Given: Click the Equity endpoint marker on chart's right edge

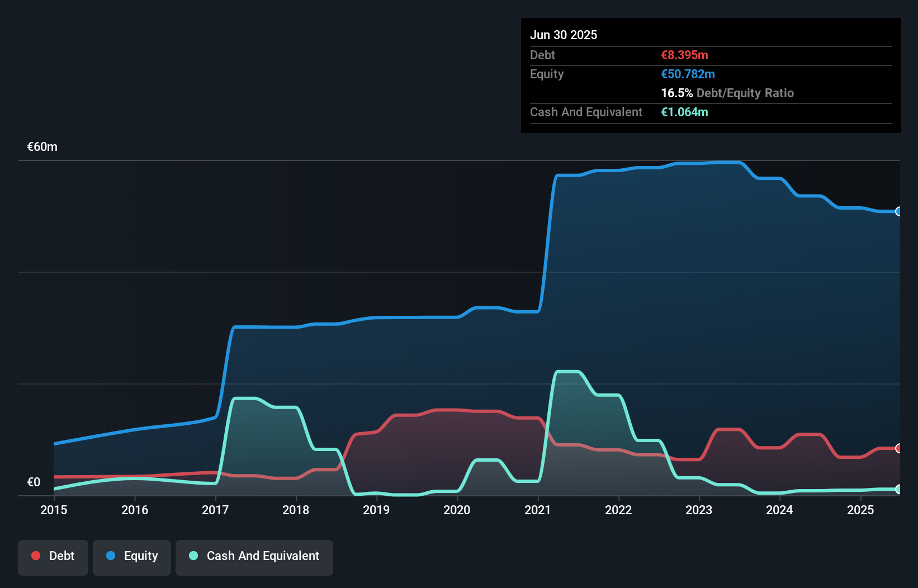Looking at the screenshot, I should (898, 211).
